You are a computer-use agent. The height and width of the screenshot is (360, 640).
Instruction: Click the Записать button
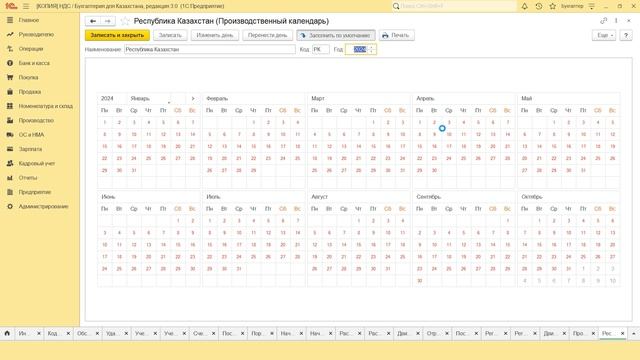tap(170, 36)
